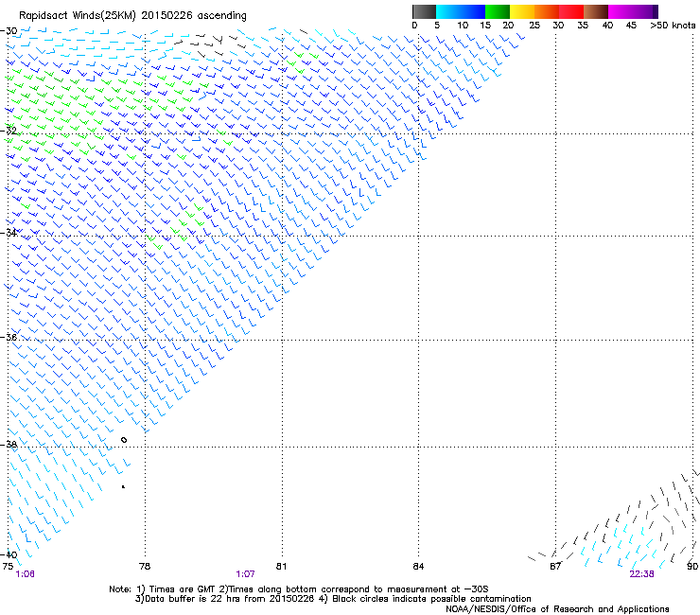Click the '25' tick label on the color bar
This screenshot has height=615, width=700.
534,26
